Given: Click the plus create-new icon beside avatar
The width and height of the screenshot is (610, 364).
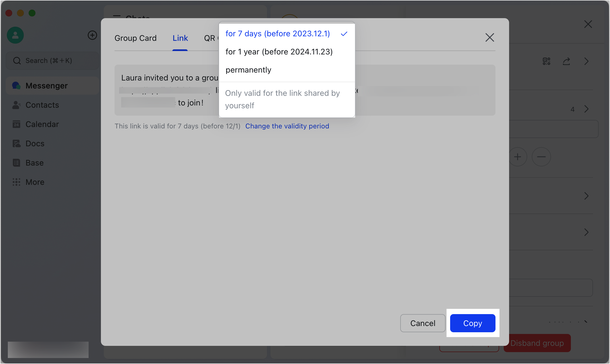Looking at the screenshot, I should (x=92, y=35).
